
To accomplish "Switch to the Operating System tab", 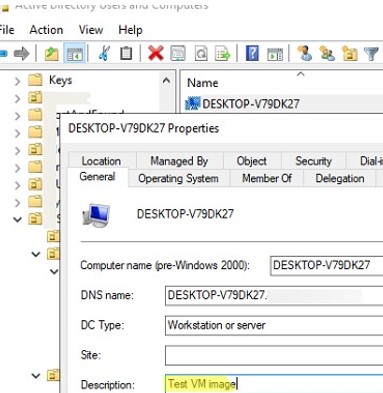I will tap(178, 178).
